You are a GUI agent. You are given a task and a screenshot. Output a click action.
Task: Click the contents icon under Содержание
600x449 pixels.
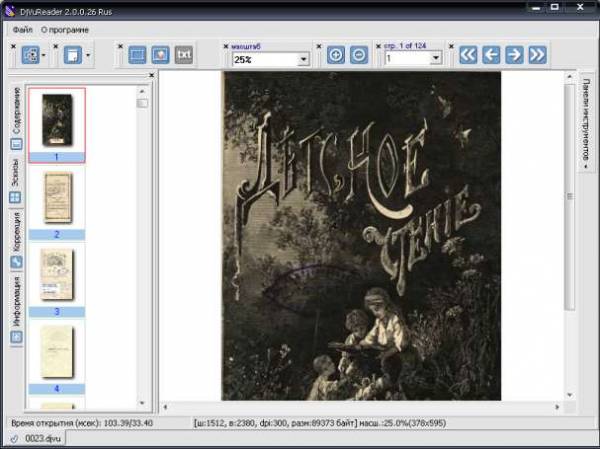[x=16, y=144]
